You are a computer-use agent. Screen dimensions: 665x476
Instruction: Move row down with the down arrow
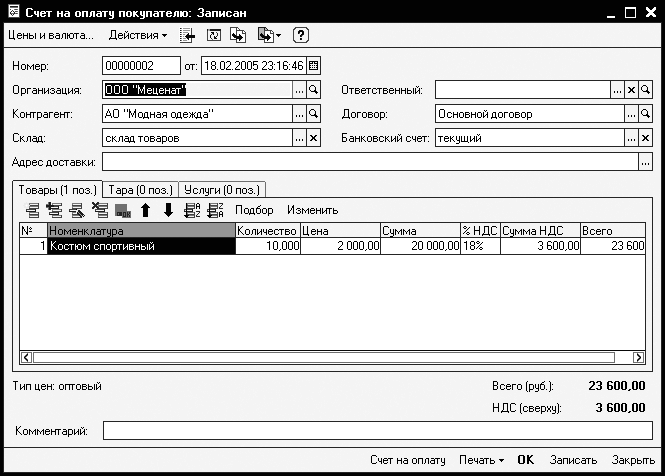click(x=168, y=210)
